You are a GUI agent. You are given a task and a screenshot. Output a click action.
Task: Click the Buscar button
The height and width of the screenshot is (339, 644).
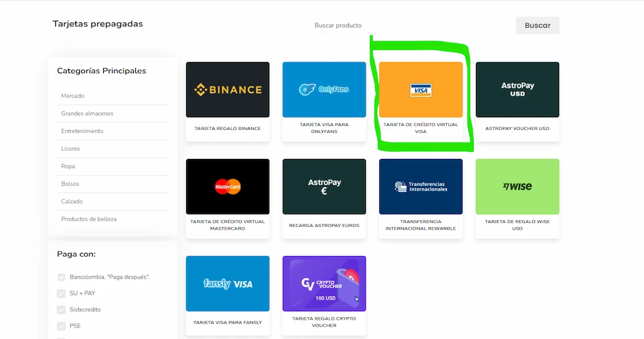pyautogui.click(x=538, y=26)
